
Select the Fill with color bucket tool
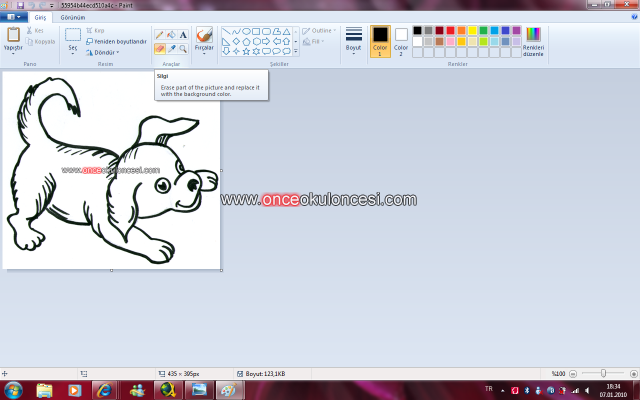pyautogui.click(x=171, y=34)
